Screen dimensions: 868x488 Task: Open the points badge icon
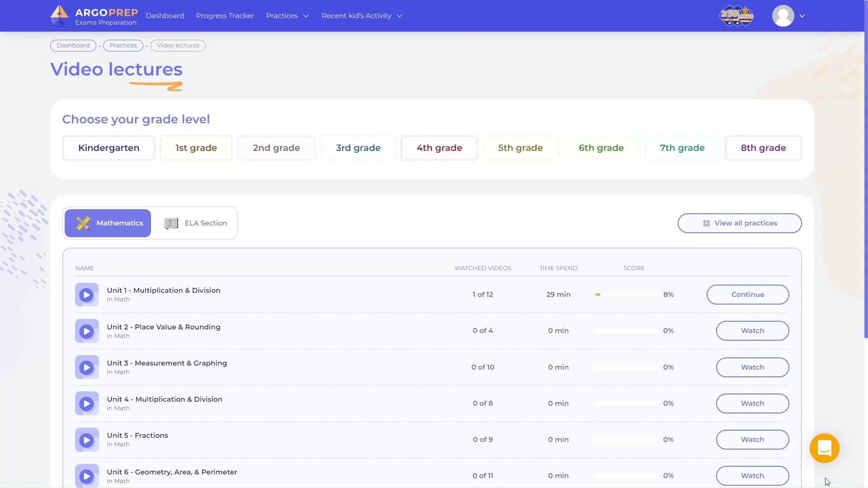coord(736,16)
